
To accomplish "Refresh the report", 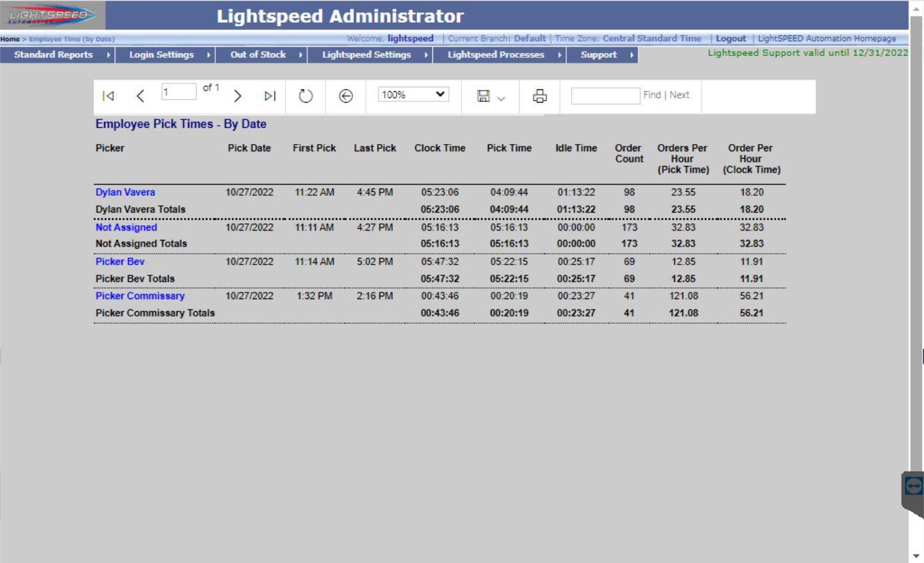I will tap(305, 96).
